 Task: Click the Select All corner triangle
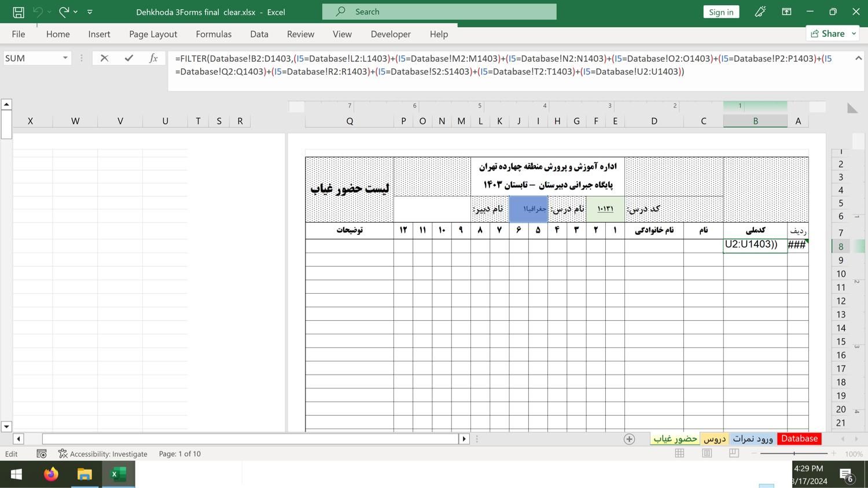tap(852, 108)
